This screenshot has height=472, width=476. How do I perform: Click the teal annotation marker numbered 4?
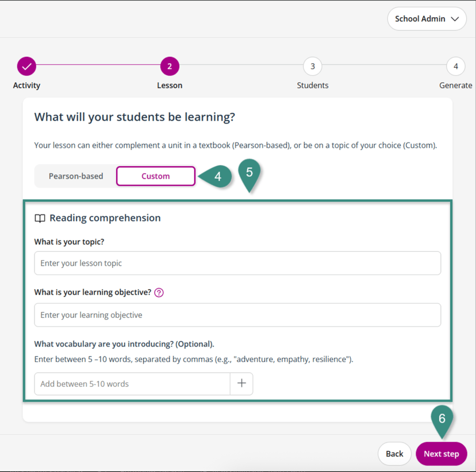click(217, 176)
